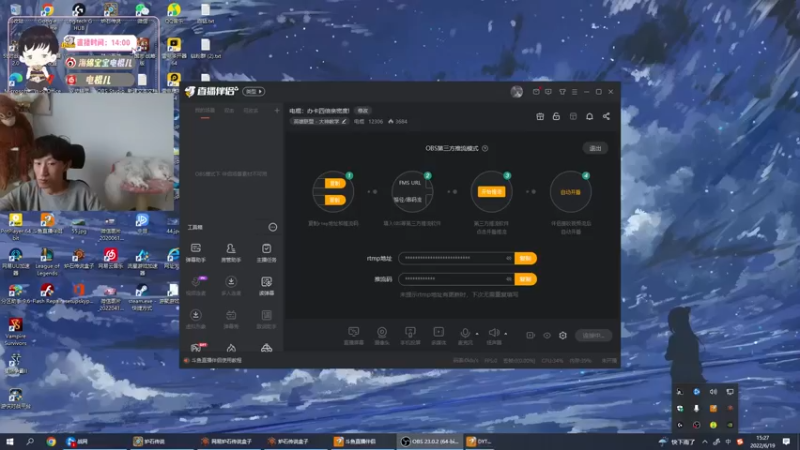Image resolution: width=800 pixels, height=450 pixels.
Task: Open the Logitech G HUB desktop shortcut
Action: [x=79, y=15]
